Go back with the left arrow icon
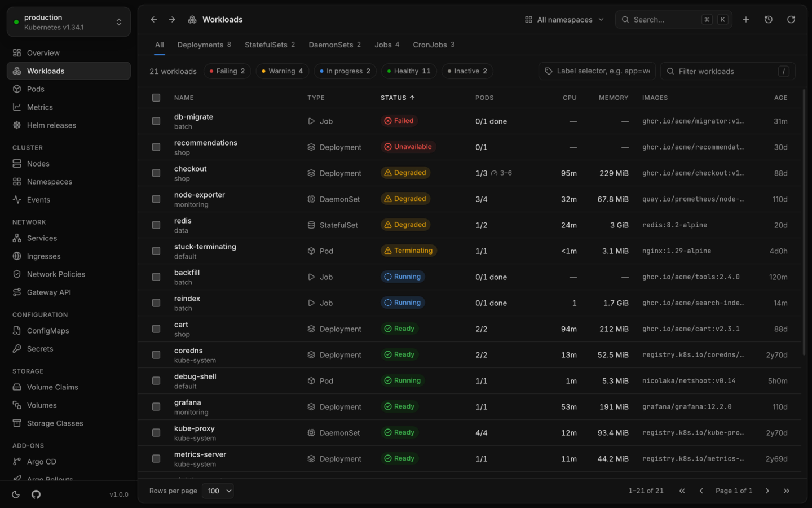Image resolution: width=812 pixels, height=508 pixels. point(154,20)
